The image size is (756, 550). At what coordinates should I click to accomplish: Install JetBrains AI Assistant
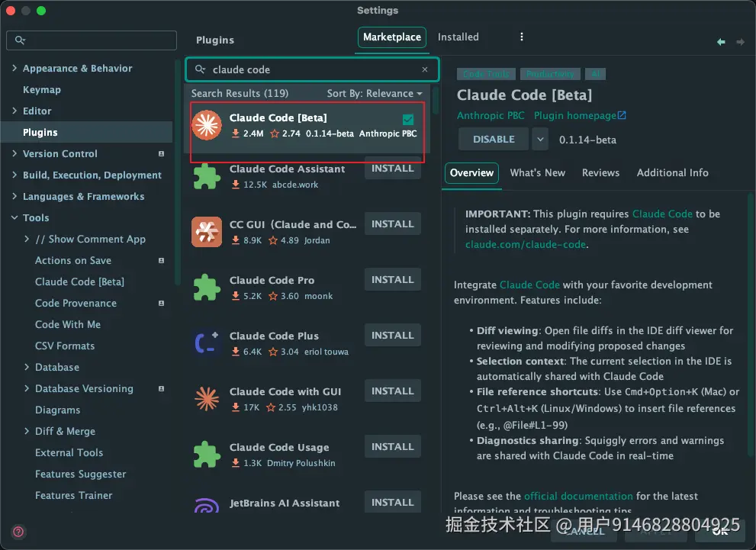point(392,502)
